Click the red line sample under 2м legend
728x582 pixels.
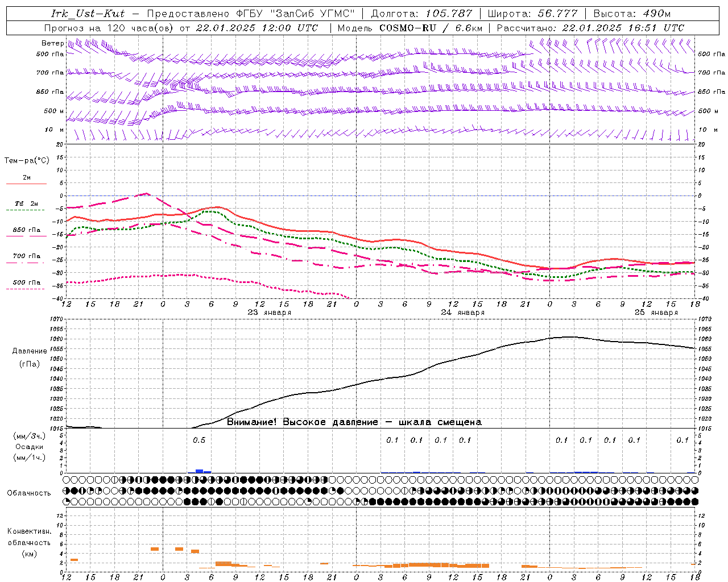[x=27, y=184]
